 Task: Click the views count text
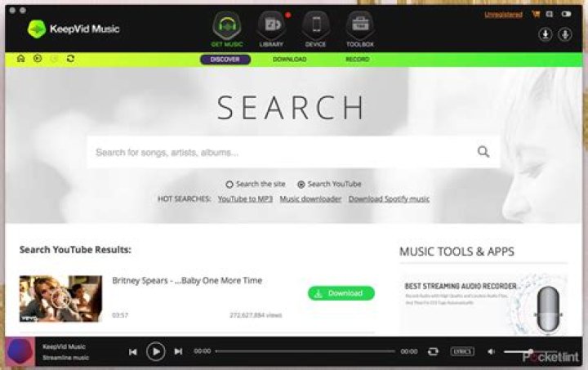(256, 315)
